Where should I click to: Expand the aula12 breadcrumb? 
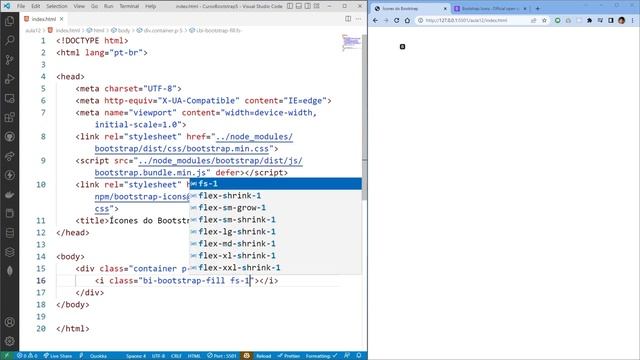33,31
